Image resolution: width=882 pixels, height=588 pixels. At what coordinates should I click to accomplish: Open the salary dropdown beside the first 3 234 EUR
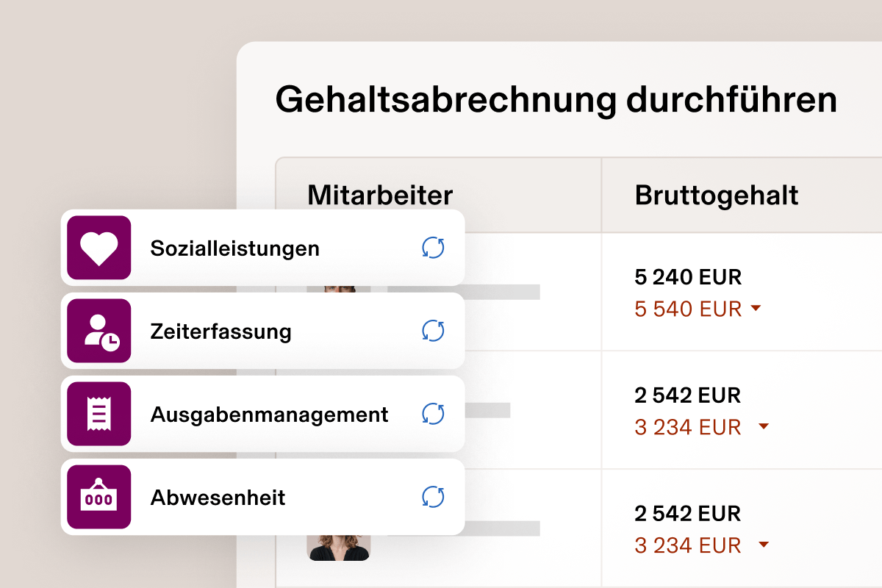coord(763,427)
